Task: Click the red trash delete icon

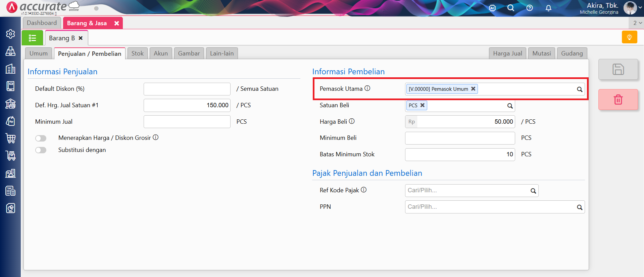Action: click(618, 100)
